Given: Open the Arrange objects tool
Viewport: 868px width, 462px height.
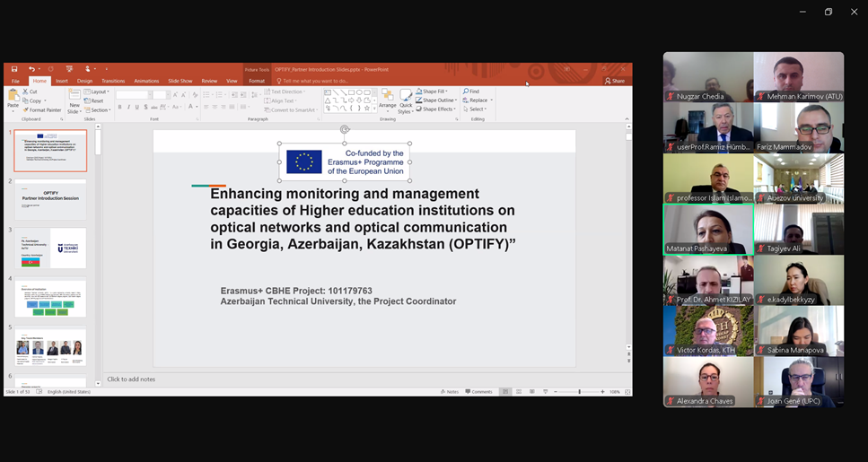Looking at the screenshot, I should tap(387, 99).
